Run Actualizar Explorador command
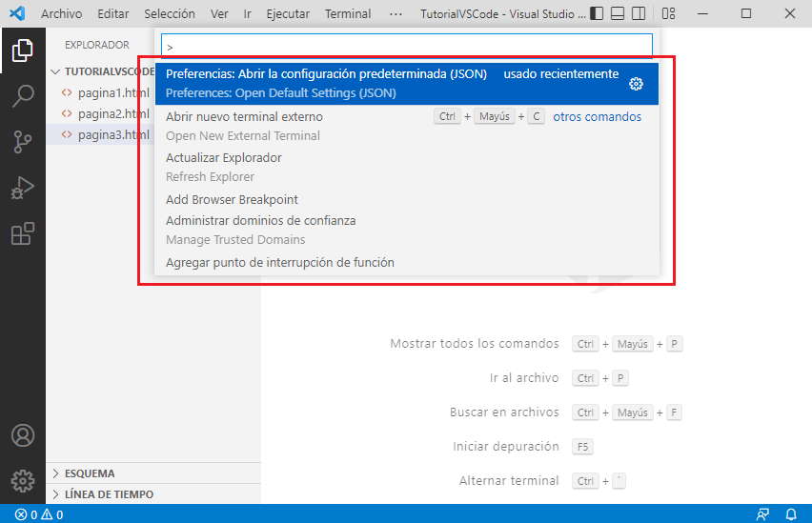The image size is (812, 523). [407, 168]
